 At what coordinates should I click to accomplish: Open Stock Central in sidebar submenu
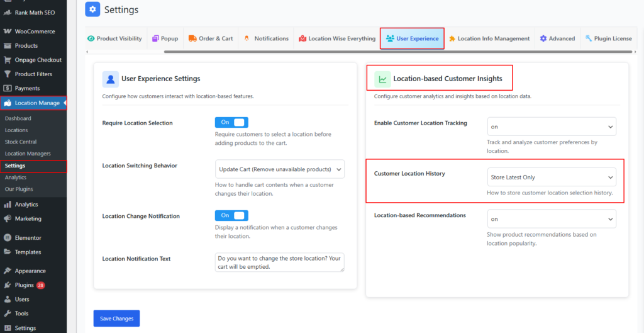point(20,142)
